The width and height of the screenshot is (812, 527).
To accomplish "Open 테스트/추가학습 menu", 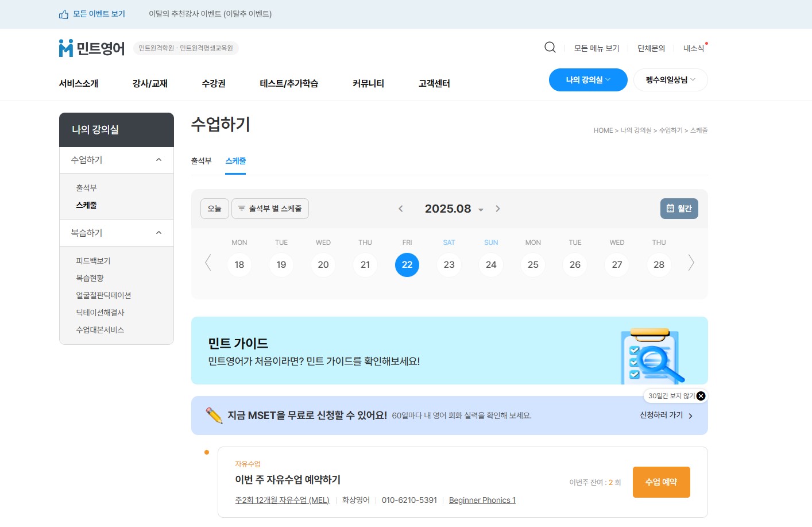I will pyautogui.click(x=289, y=83).
